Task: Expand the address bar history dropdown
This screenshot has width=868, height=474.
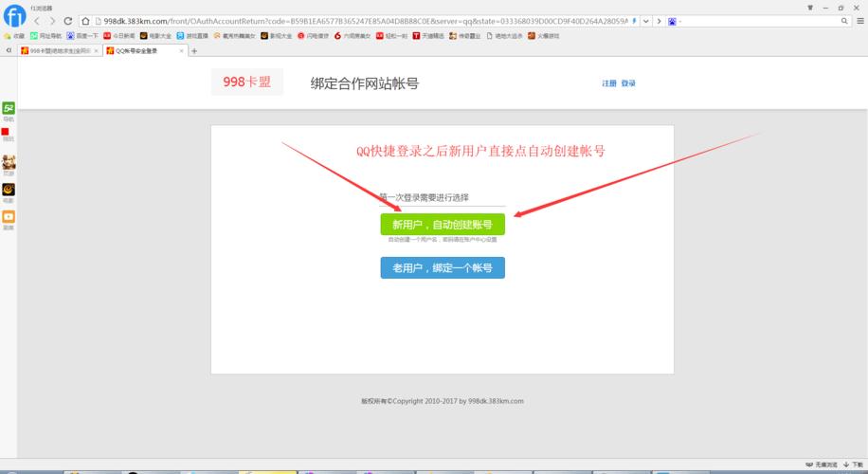Action: click(646, 21)
